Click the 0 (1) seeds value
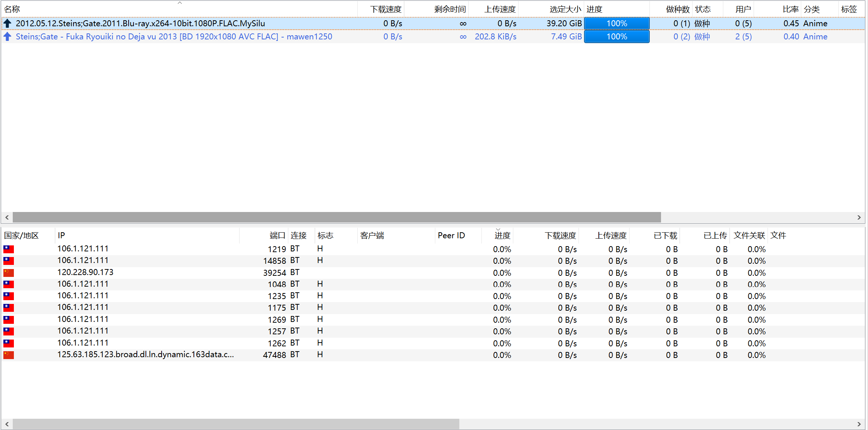Viewport: 868px width, 430px height. tap(682, 23)
